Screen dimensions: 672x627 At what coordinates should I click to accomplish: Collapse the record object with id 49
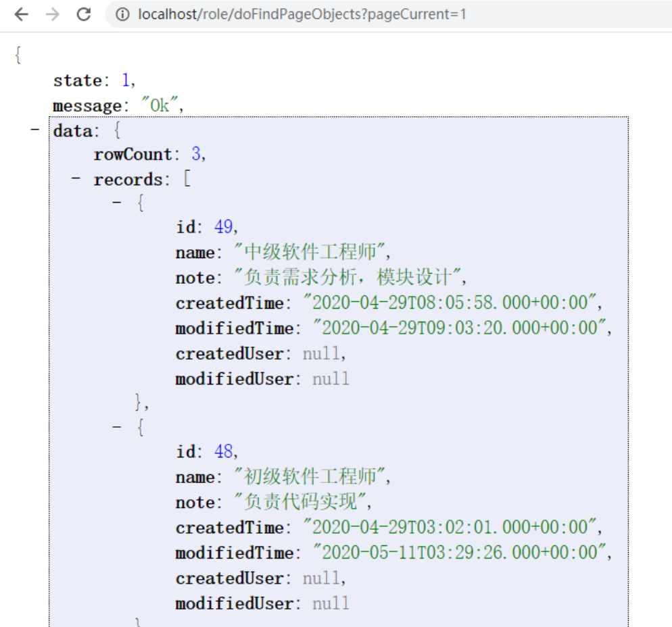(x=116, y=202)
